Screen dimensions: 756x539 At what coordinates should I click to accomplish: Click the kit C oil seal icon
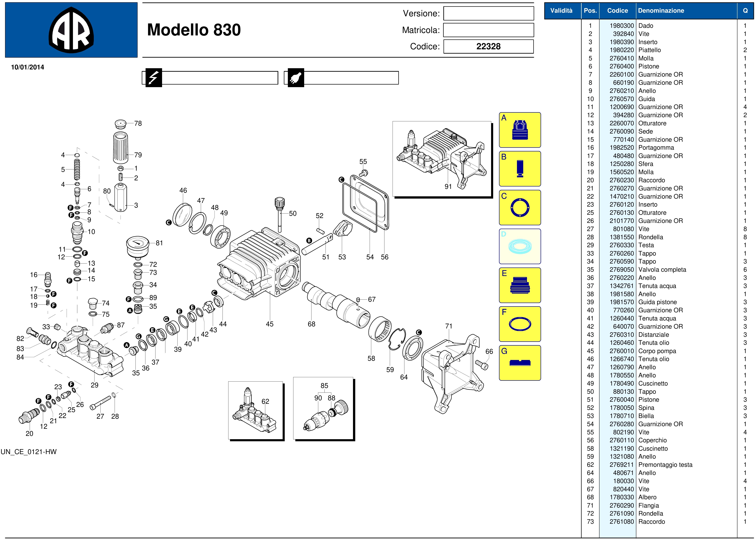coord(520,208)
